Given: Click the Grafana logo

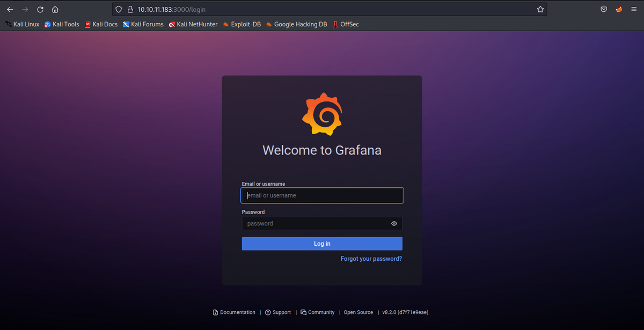Looking at the screenshot, I should coord(322,114).
